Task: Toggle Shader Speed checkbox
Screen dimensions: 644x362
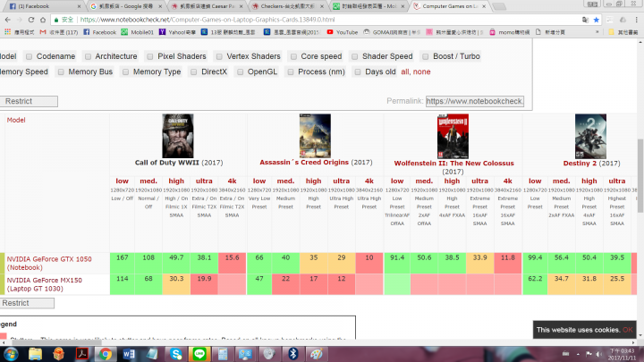Action: (x=355, y=56)
